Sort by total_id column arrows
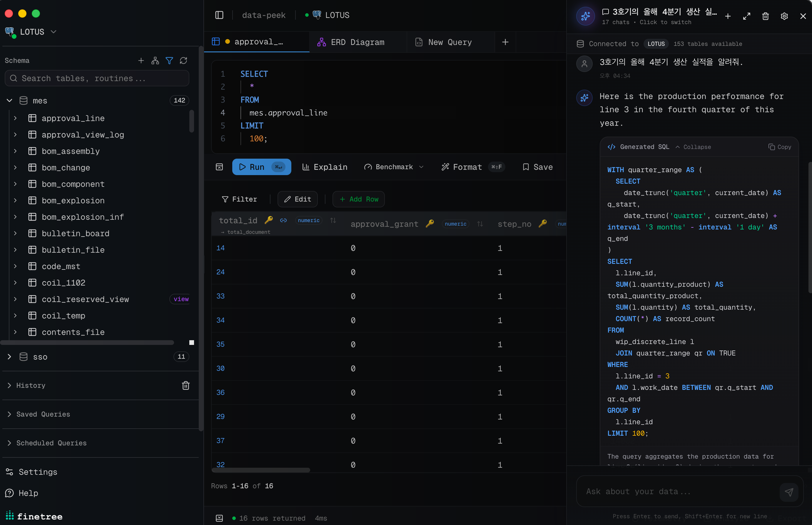Image resolution: width=812 pixels, height=525 pixels. coord(333,221)
